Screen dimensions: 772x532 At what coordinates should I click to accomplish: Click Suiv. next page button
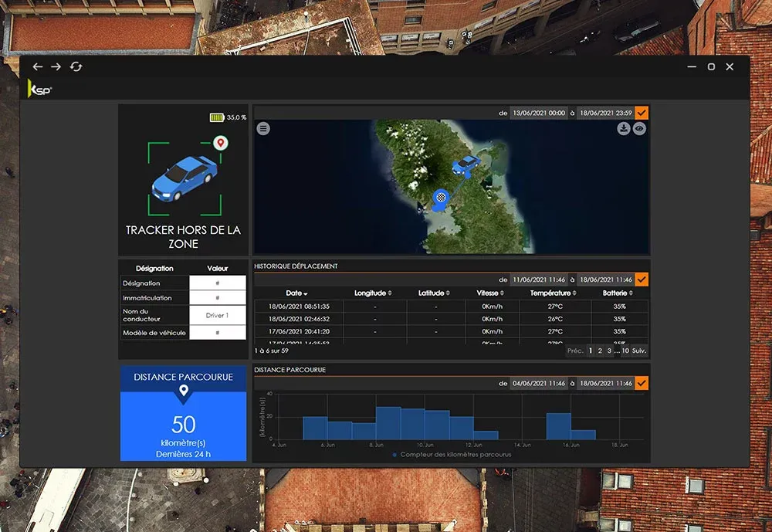click(x=639, y=351)
